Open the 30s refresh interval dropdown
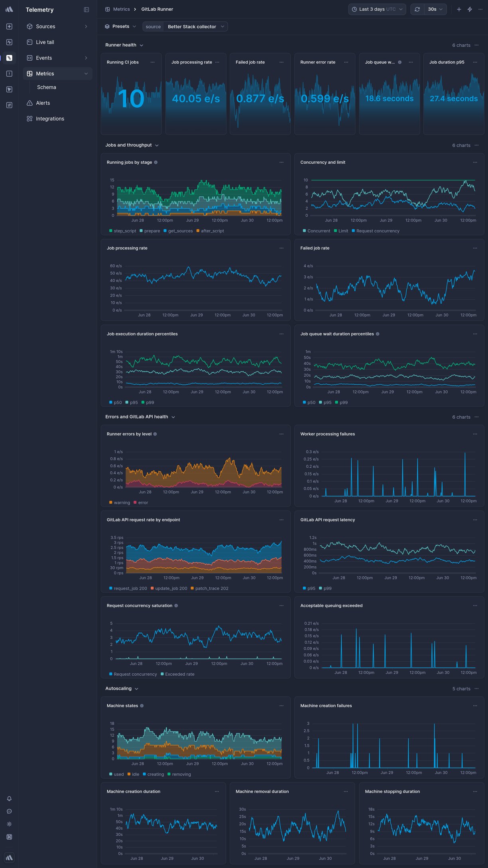 (435, 9)
